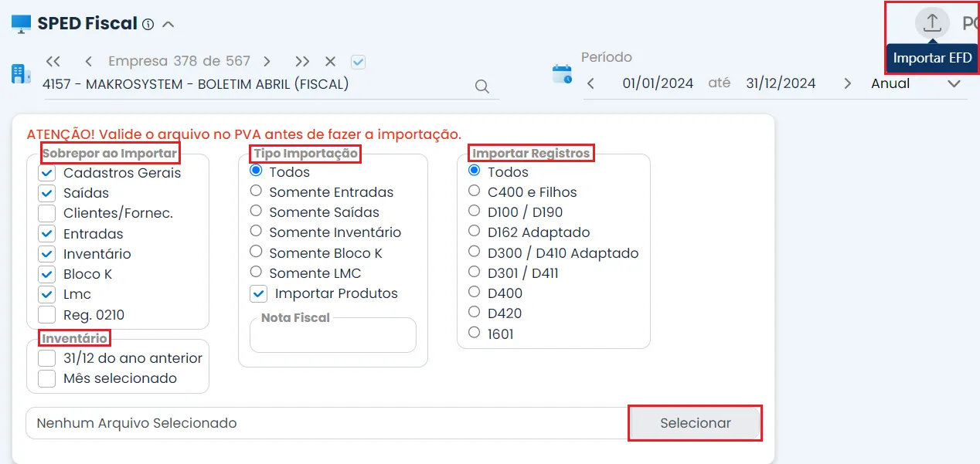Screen dimensions: 980x464
Task: Click the Nenhum Arquivo Selecionado field
Action: pyautogui.click(x=328, y=423)
